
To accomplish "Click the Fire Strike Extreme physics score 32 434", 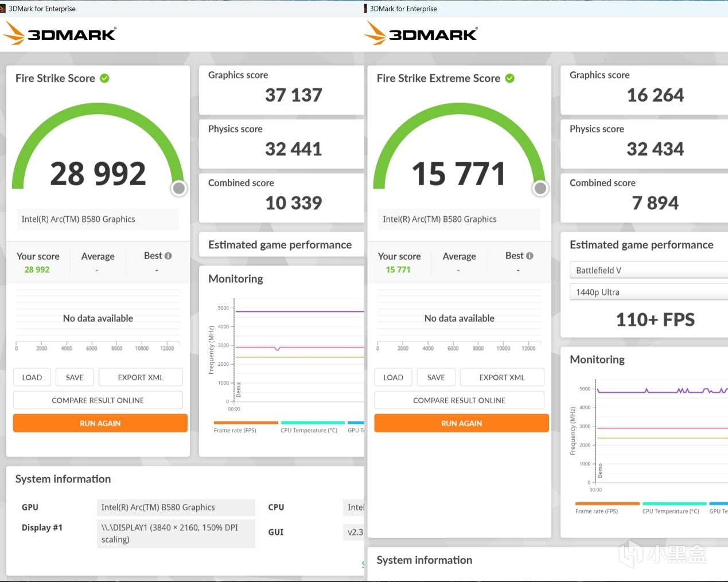I will 655,149.
